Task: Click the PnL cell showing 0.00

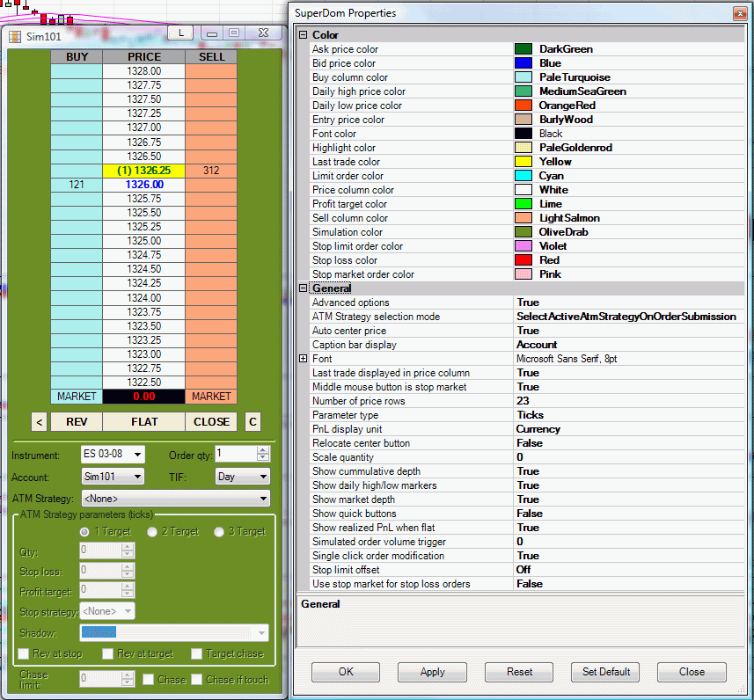Action: click(x=143, y=396)
